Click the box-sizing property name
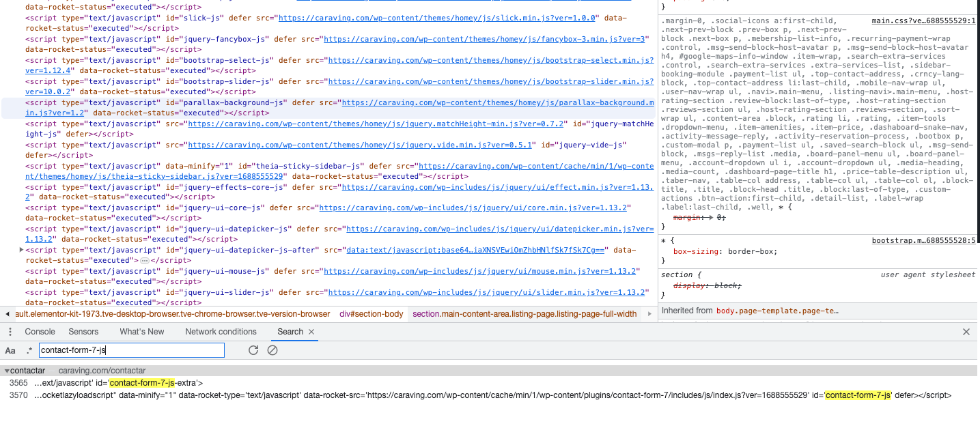 click(x=695, y=251)
